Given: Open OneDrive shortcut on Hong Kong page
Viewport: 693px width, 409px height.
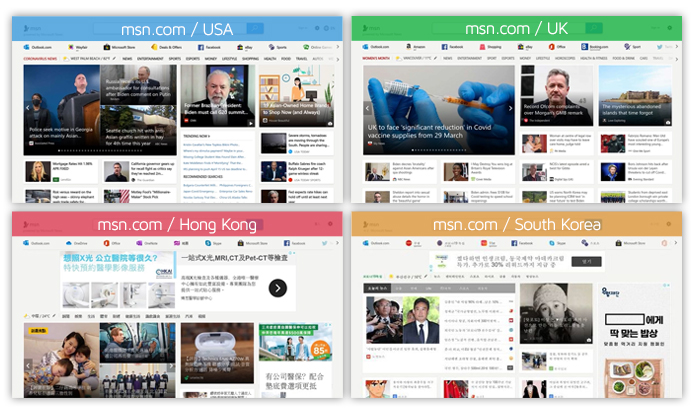Looking at the screenshot, I should [76, 243].
